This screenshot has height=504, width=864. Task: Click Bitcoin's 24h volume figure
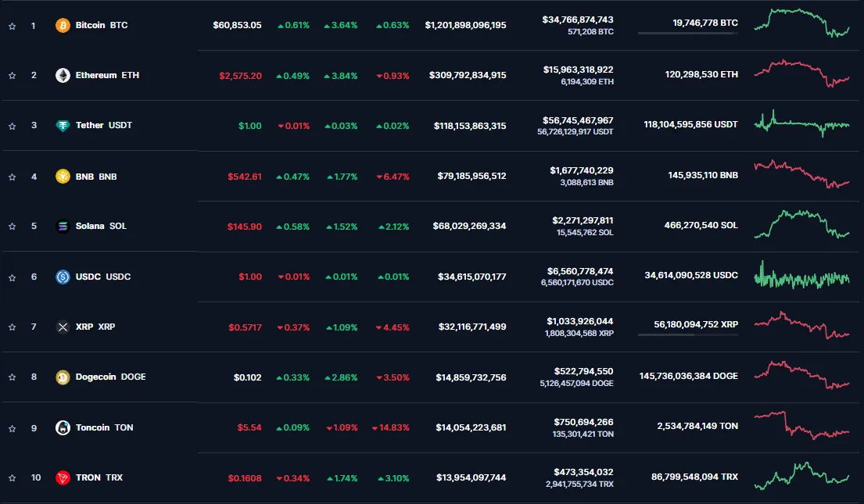577,20
